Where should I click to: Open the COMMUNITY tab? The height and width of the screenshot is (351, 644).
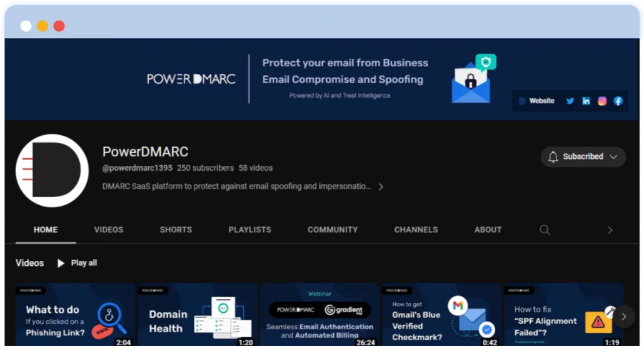[333, 230]
